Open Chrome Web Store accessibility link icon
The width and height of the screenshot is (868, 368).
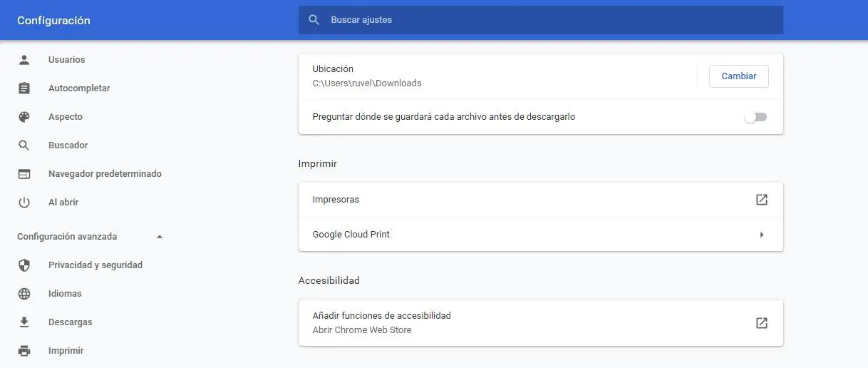(761, 323)
